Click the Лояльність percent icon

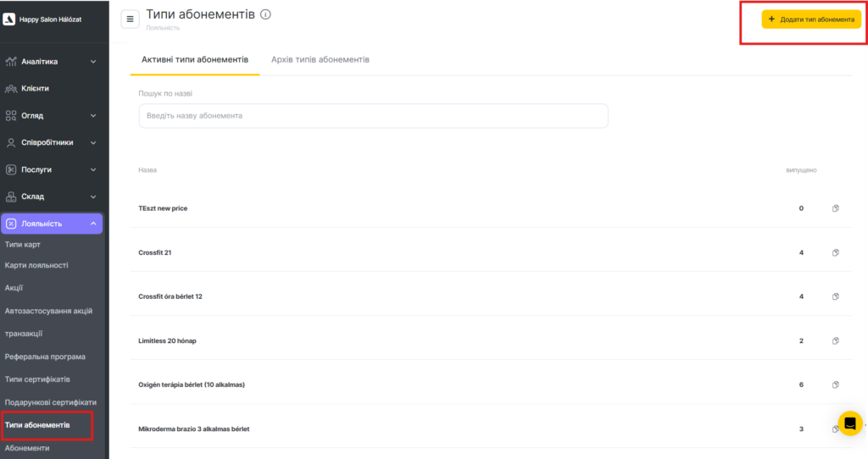[11, 224]
